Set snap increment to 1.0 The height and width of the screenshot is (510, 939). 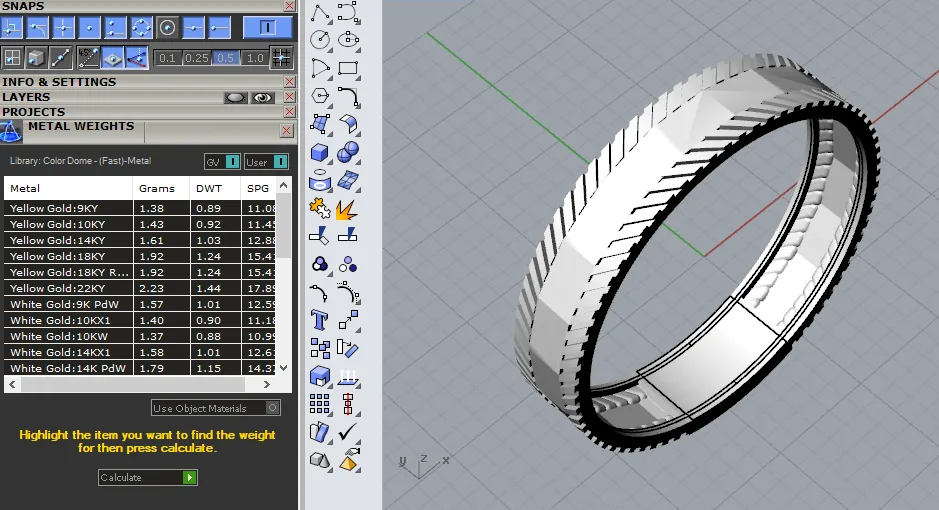pyautogui.click(x=255, y=58)
